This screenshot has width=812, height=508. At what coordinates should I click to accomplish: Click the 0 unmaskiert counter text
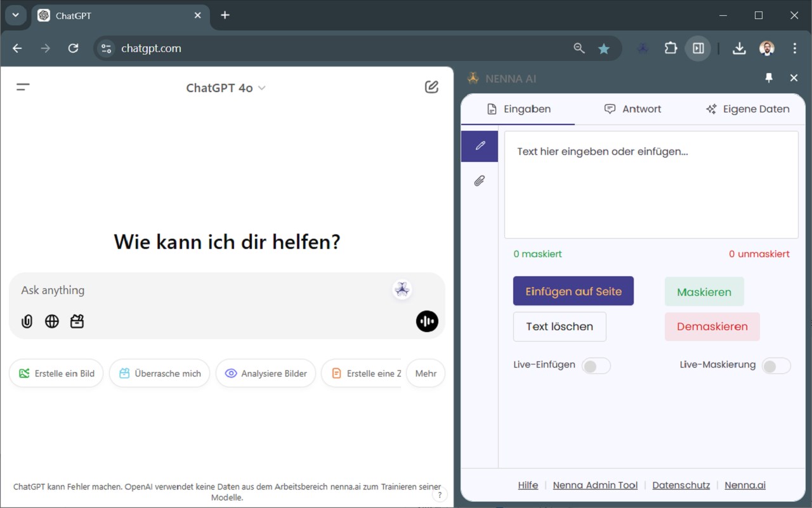[x=759, y=254]
